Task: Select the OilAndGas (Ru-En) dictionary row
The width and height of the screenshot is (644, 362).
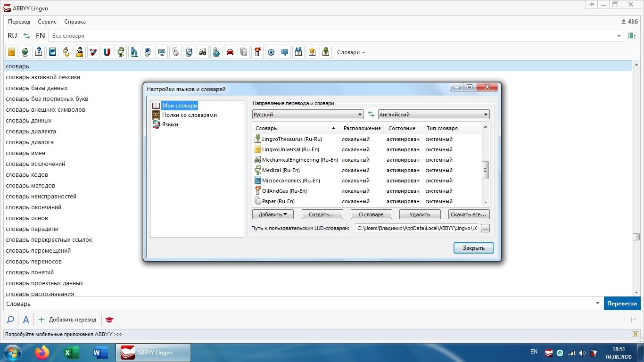Action: click(x=284, y=191)
